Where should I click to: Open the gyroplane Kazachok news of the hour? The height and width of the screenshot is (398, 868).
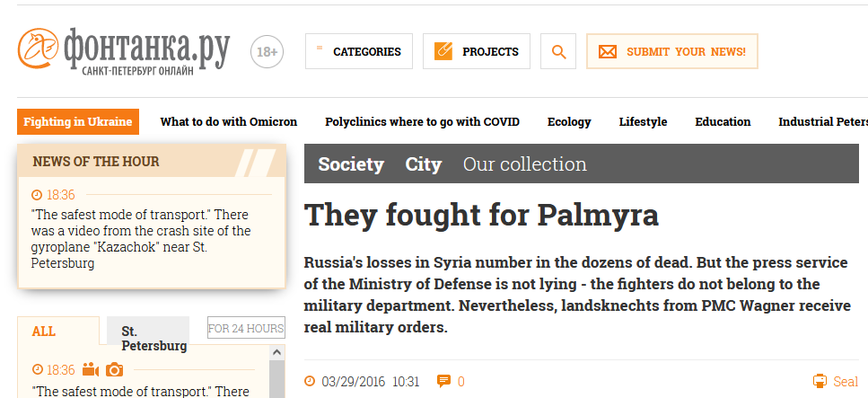[141, 239]
